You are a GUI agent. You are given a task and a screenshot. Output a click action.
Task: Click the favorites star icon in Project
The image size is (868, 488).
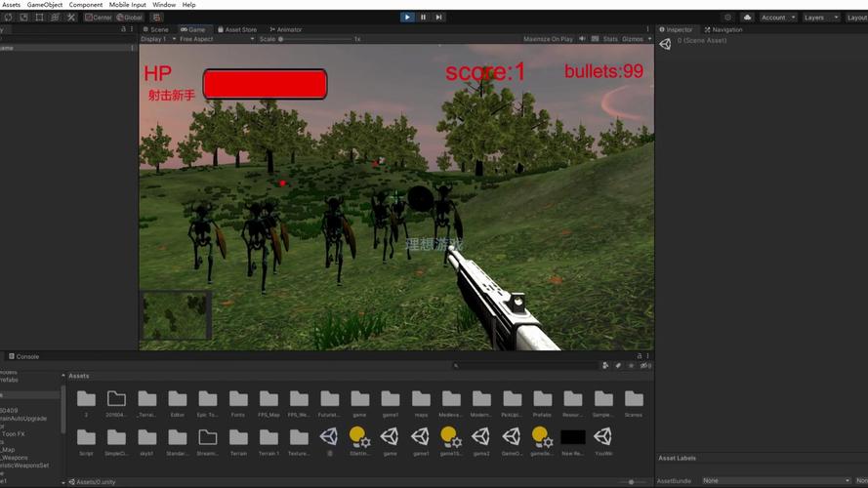[631, 365]
